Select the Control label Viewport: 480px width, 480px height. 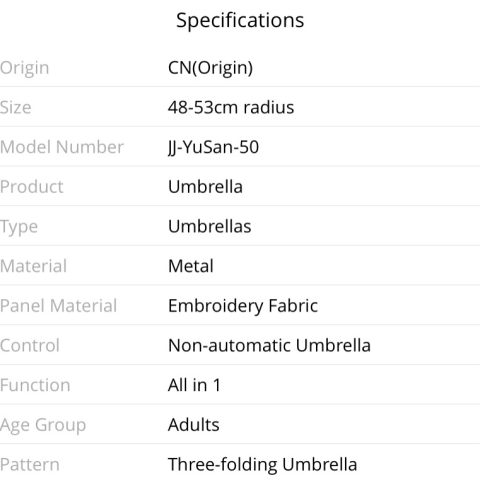point(30,345)
